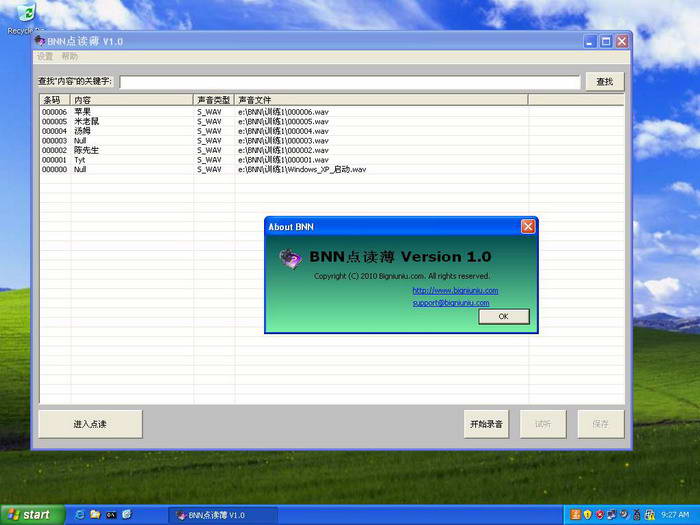The width and height of the screenshot is (700, 525).
Task: Select barcode 000006 in the list
Action: pos(54,112)
